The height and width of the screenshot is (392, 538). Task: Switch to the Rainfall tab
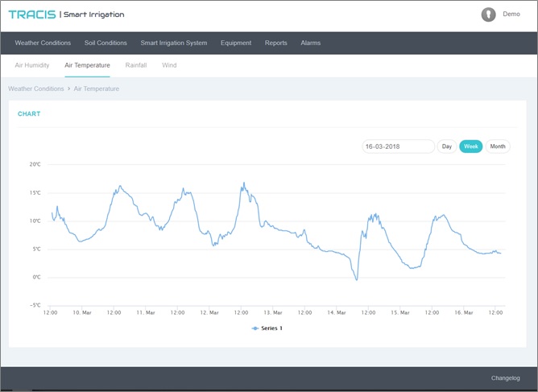(x=136, y=65)
